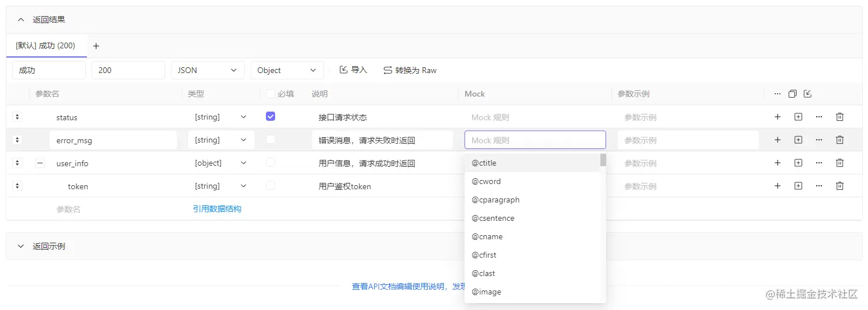This screenshot has width=868, height=310.
Task: Choose @cfirst from mock suggestions
Action: click(x=532, y=255)
